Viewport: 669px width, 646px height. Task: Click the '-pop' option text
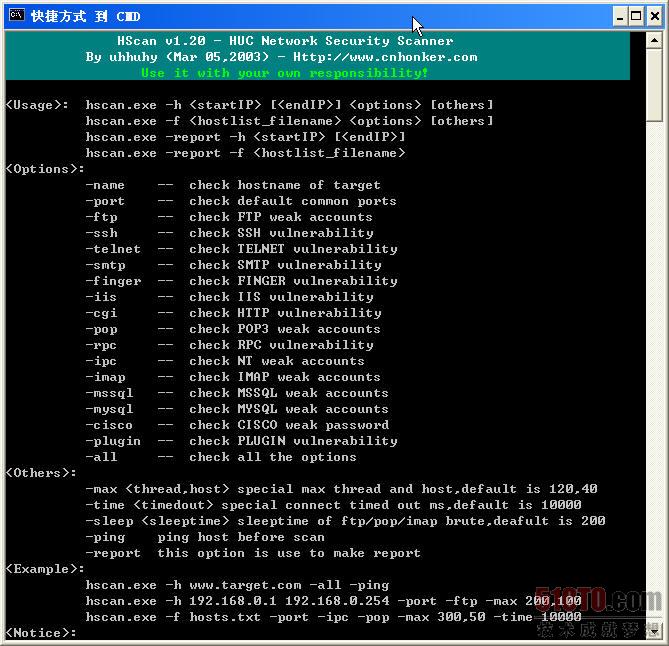pos(101,329)
